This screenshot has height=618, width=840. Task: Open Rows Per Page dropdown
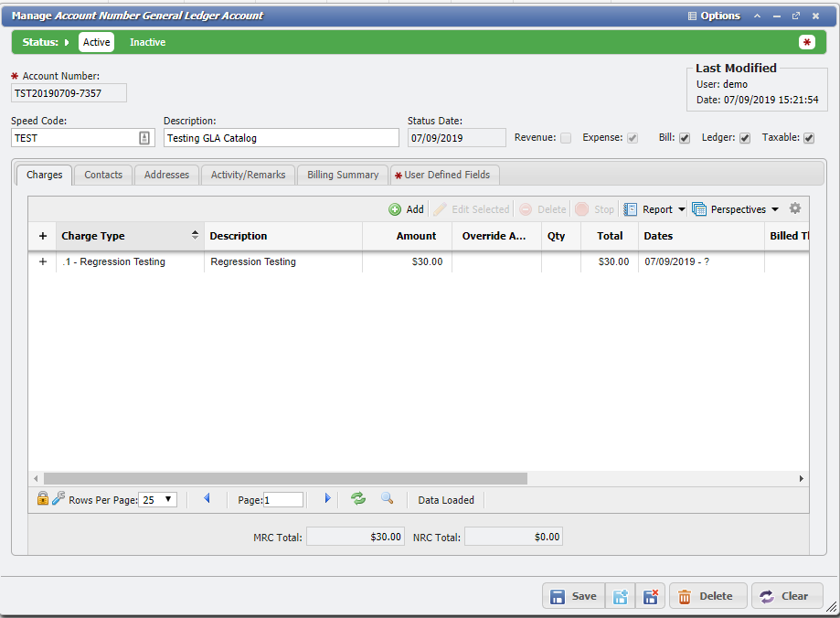tap(158, 500)
